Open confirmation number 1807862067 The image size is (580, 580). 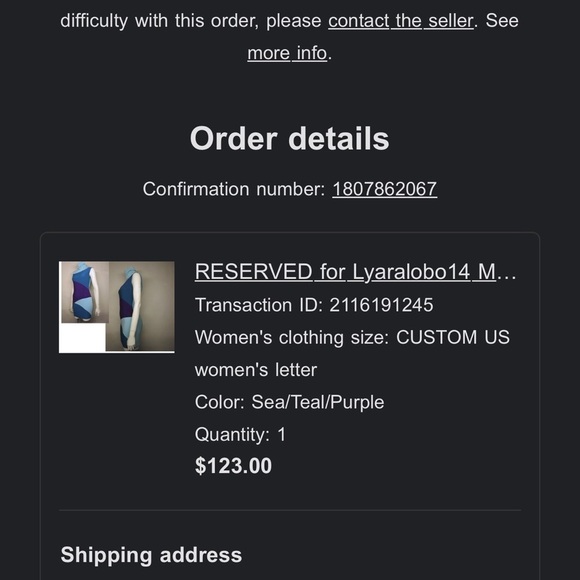click(x=385, y=189)
